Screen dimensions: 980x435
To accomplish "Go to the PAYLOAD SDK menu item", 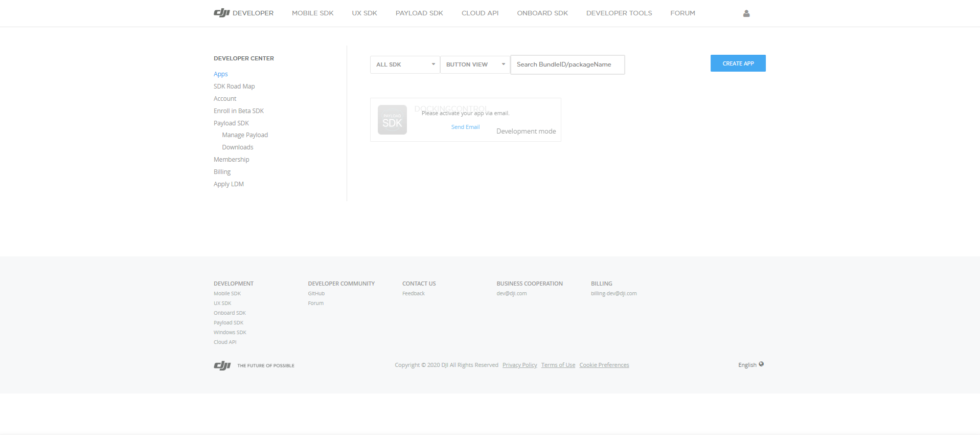I will coord(419,13).
